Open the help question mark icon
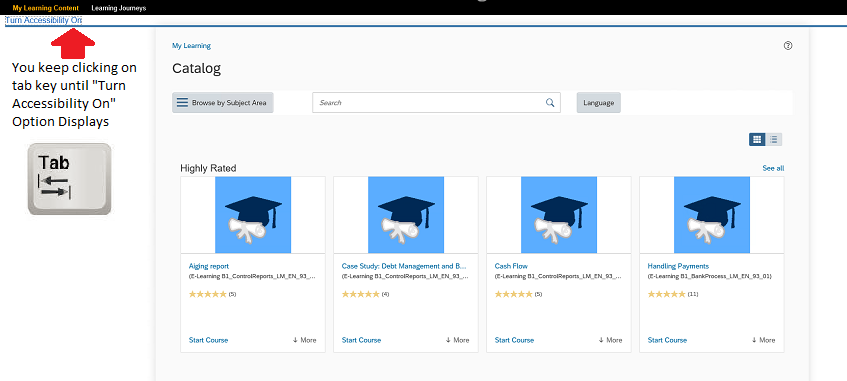This screenshot has height=381, width=847. coord(788,46)
